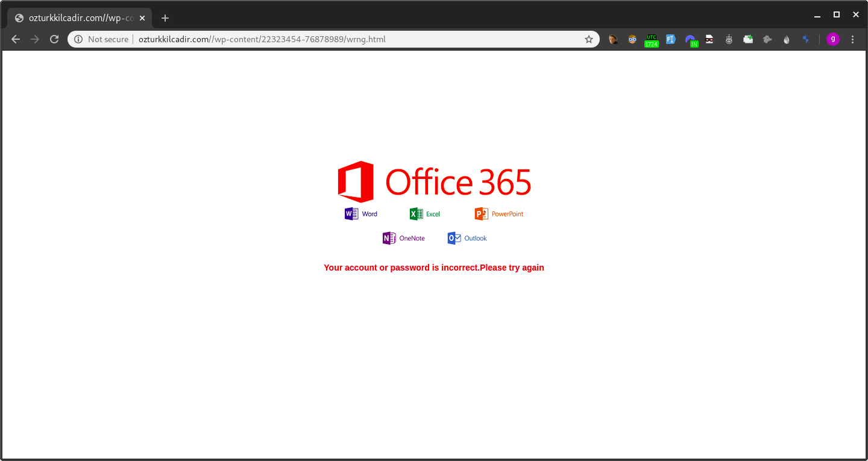The image size is (868, 461).
Task: Open the extension with IN badge
Action: pos(691,40)
